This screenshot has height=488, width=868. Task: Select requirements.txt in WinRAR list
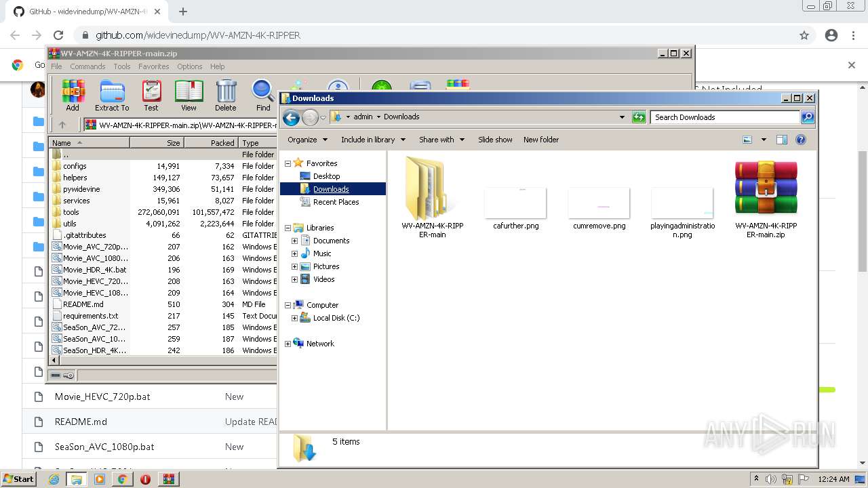click(x=90, y=316)
